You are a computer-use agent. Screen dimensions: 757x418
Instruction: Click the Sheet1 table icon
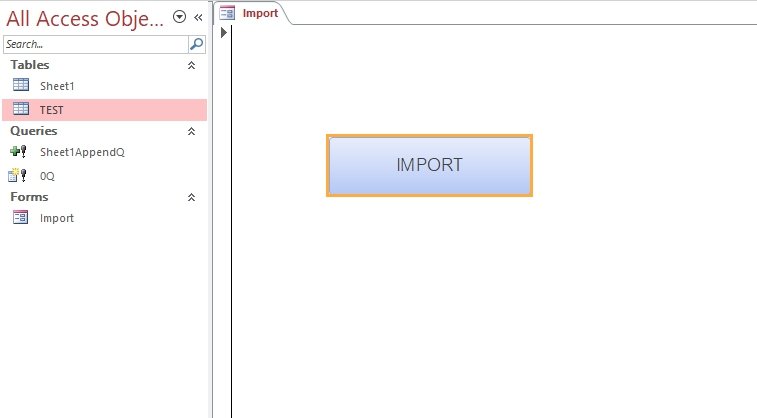pyautogui.click(x=20, y=86)
